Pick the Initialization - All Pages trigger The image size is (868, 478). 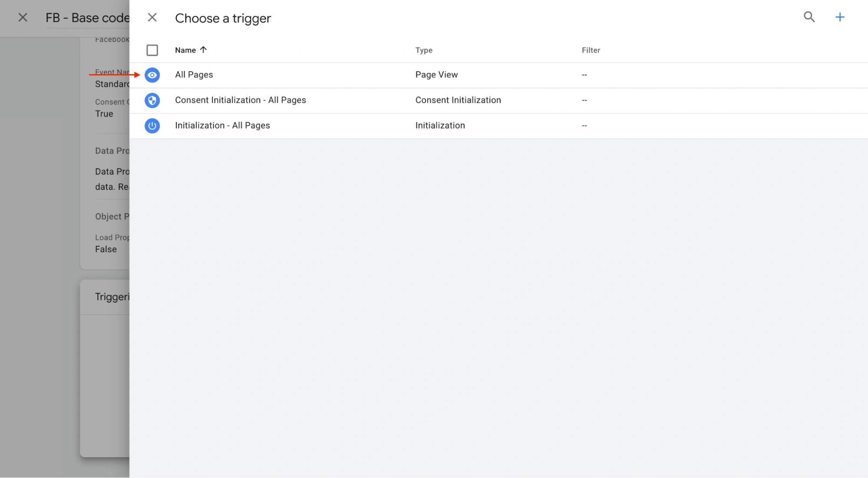222,125
